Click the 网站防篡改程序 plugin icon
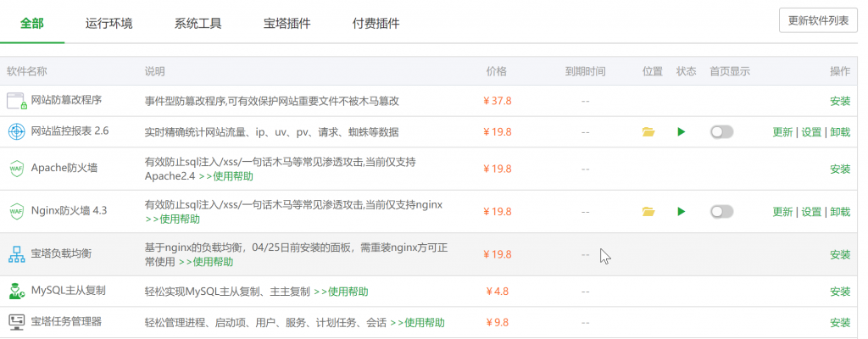This screenshot has width=868, height=339. tap(17, 102)
